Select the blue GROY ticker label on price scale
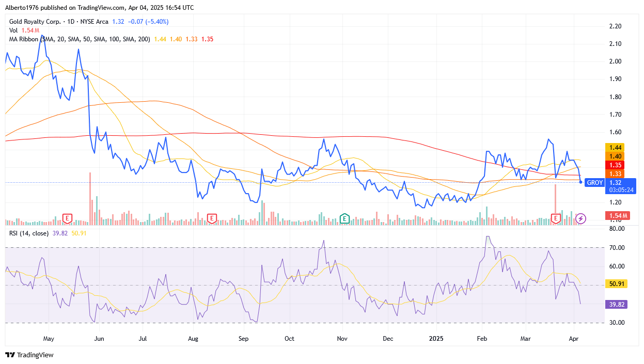 tap(594, 182)
